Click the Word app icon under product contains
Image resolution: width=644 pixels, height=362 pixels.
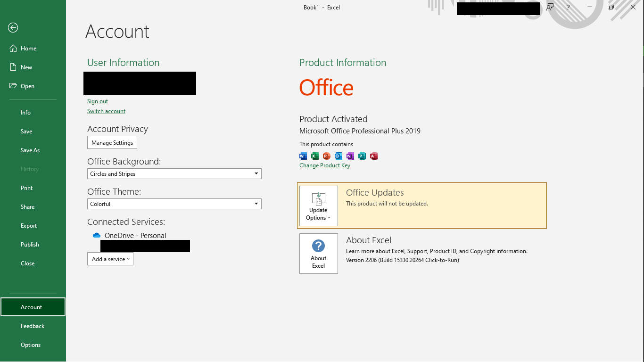303,156
